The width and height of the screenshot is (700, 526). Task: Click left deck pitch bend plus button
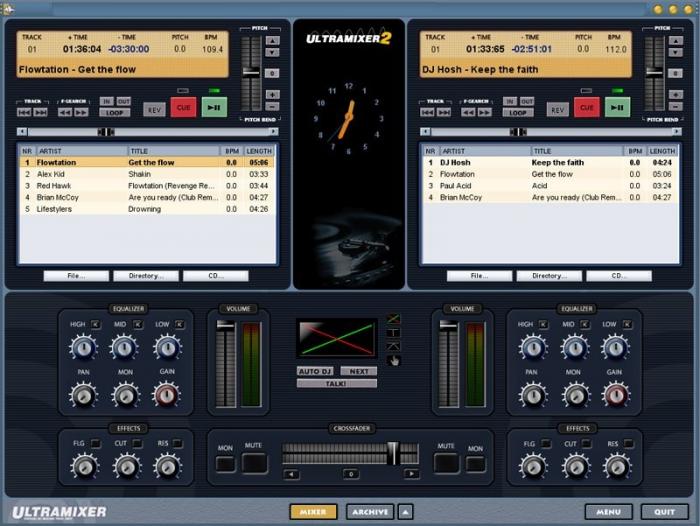272,95
